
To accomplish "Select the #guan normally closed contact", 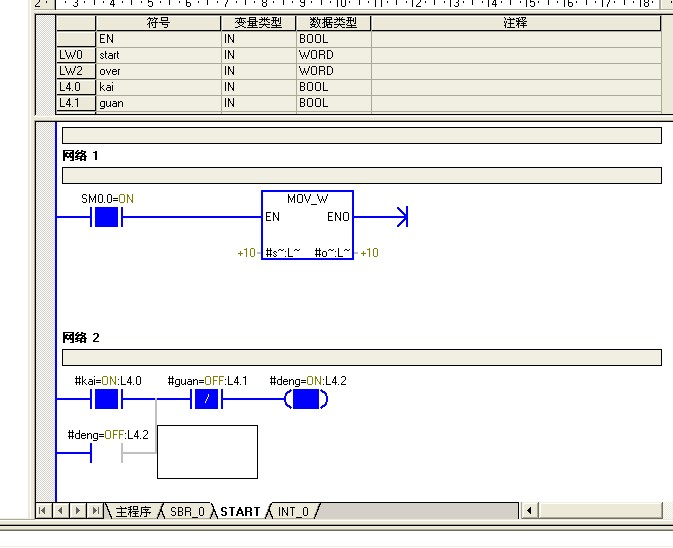I will pyautogui.click(x=205, y=400).
